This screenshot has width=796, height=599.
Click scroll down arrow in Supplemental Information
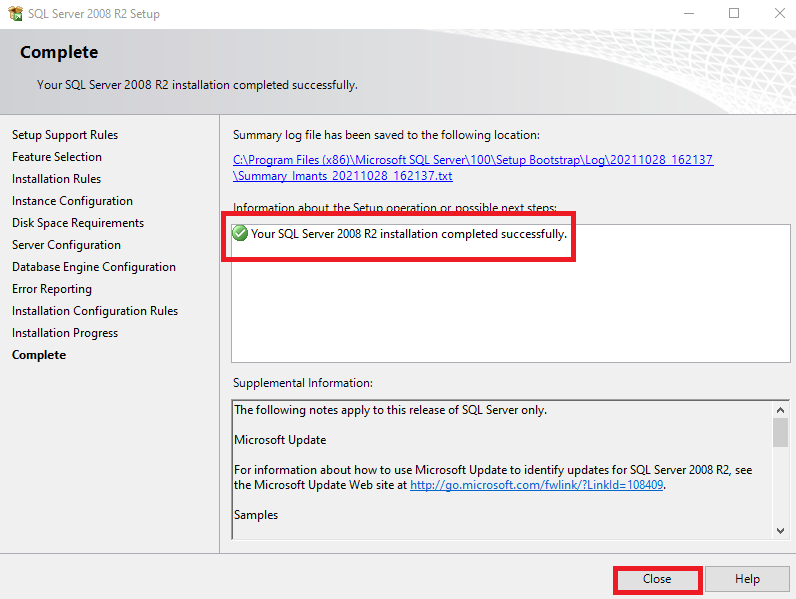pos(780,530)
